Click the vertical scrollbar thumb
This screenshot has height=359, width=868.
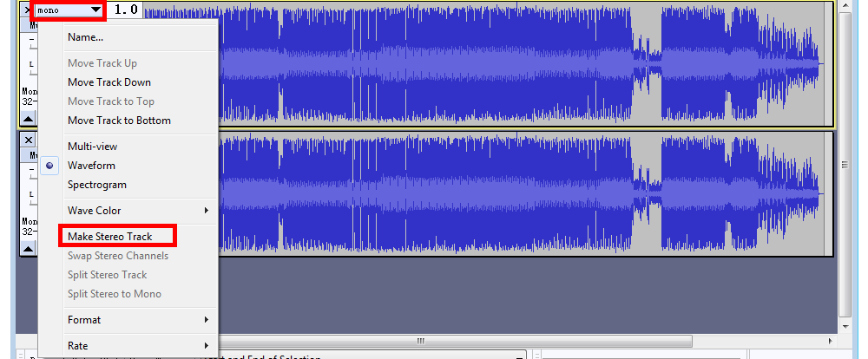pos(845,164)
